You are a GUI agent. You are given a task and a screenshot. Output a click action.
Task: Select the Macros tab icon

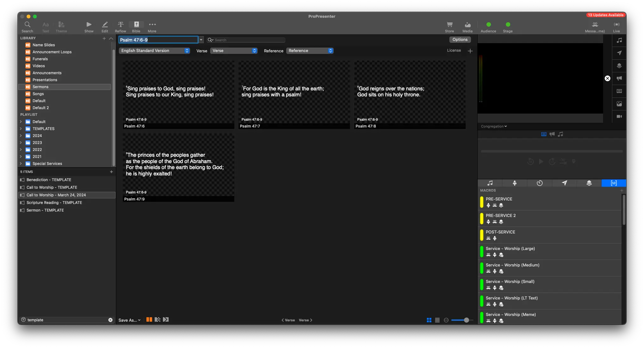tap(614, 183)
